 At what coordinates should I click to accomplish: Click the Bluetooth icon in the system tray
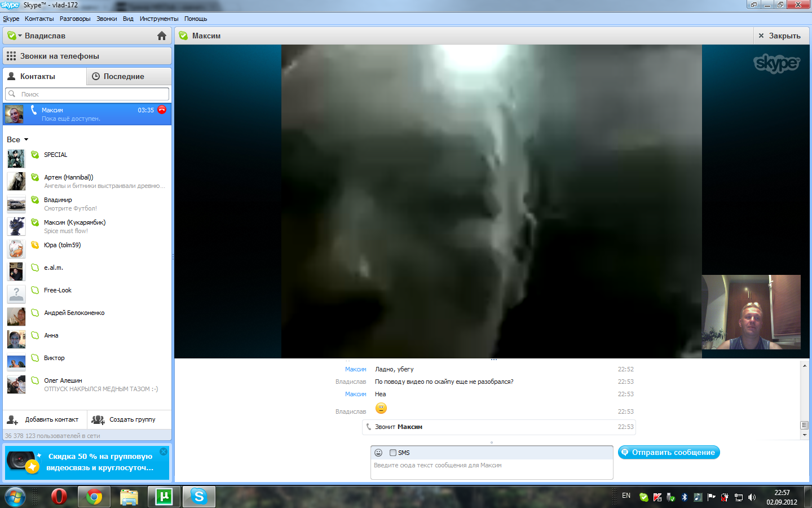[x=685, y=497]
